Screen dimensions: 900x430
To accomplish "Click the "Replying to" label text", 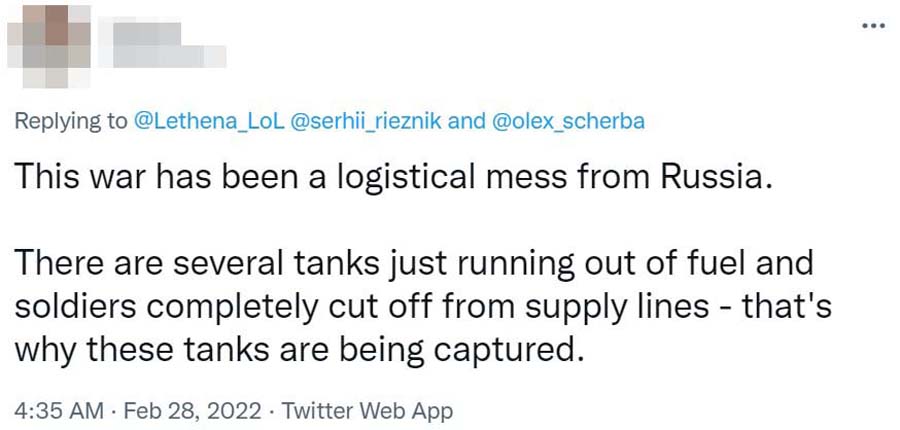I will [70, 122].
